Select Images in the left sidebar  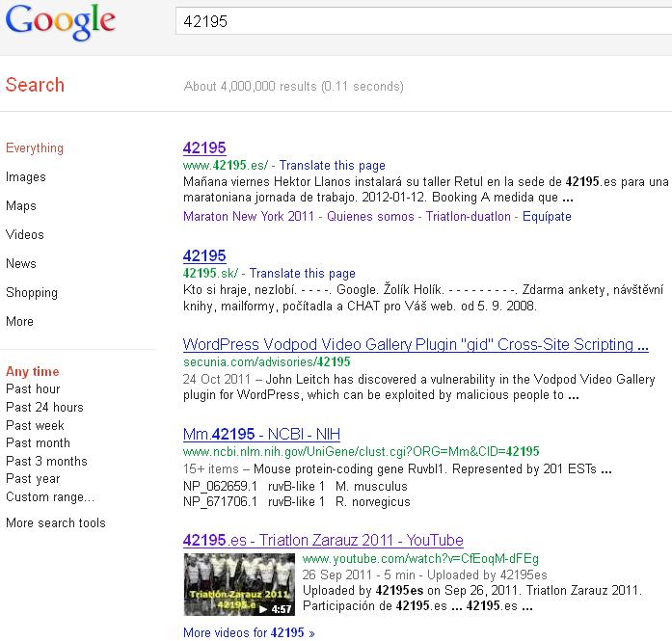(26, 177)
